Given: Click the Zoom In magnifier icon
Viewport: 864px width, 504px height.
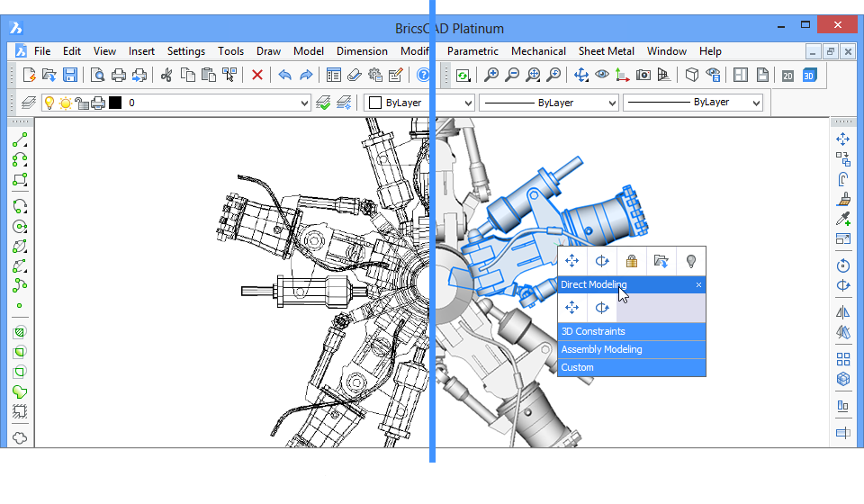Looking at the screenshot, I should (x=491, y=75).
